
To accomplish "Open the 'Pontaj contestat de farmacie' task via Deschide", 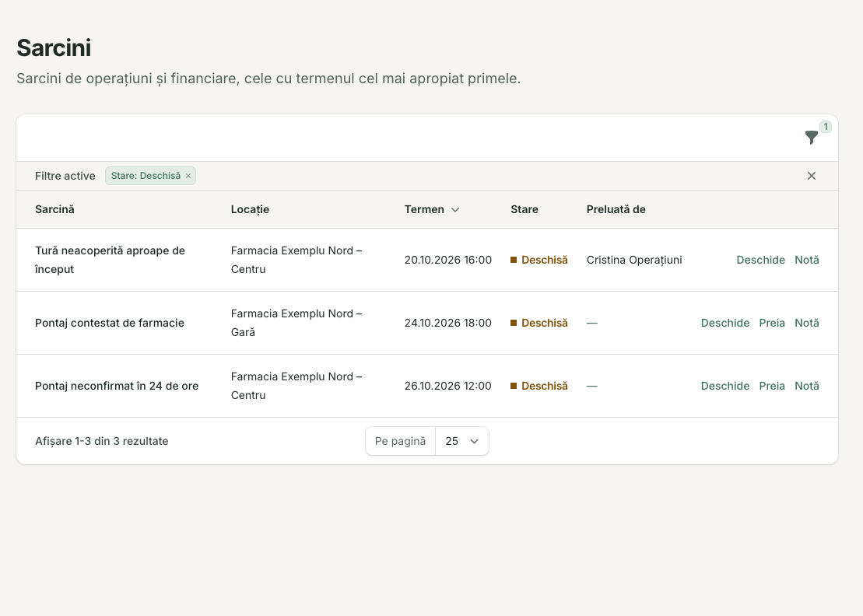I will 724,323.
